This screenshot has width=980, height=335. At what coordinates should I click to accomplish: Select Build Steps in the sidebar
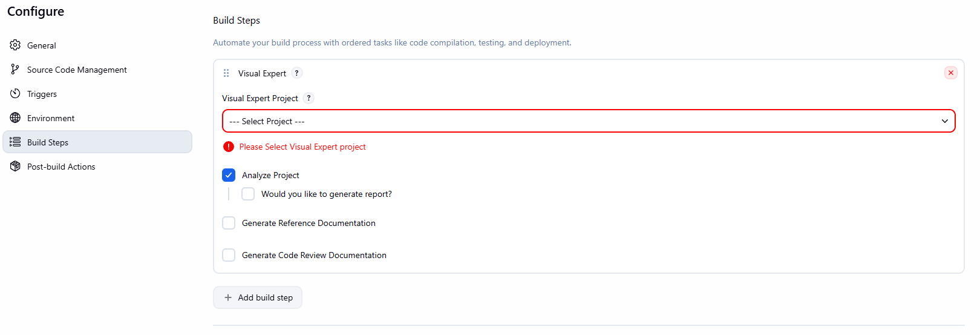tap(97, 142)
